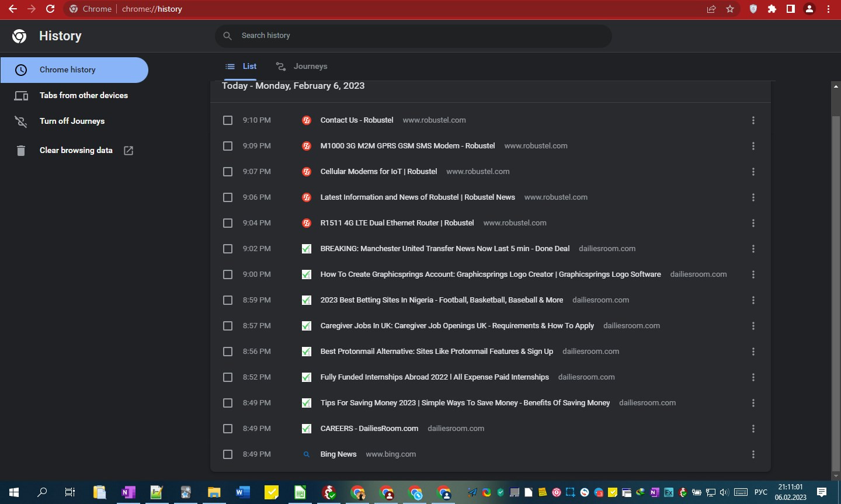
Task: Click into the Search history field
Action: 413,36
